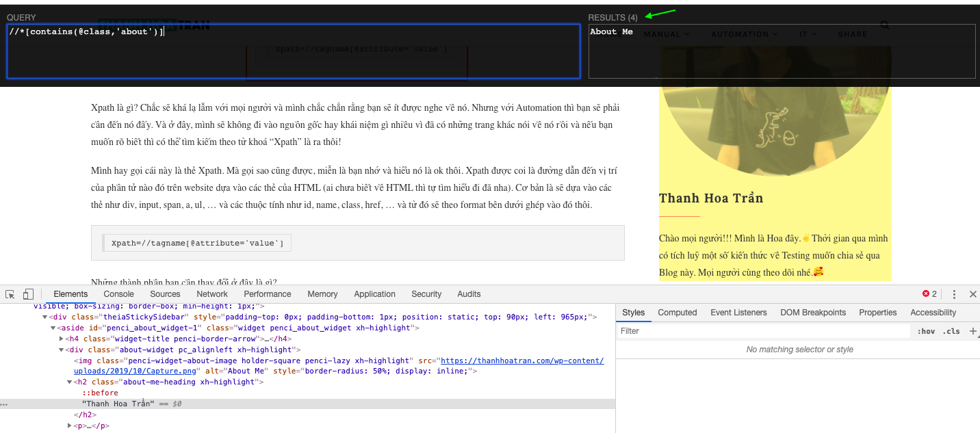Toggle the .cls element classes panel
Screen dimensions: 980x433
[951, 331]
